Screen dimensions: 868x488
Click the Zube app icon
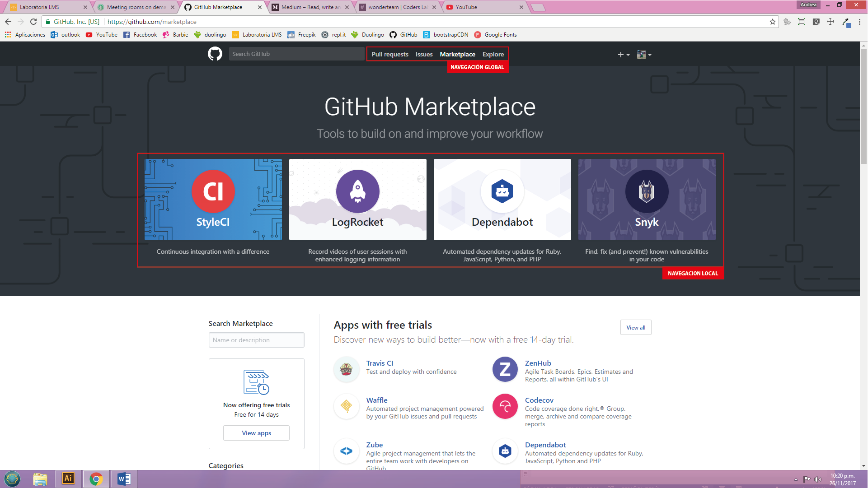point(347,451)
